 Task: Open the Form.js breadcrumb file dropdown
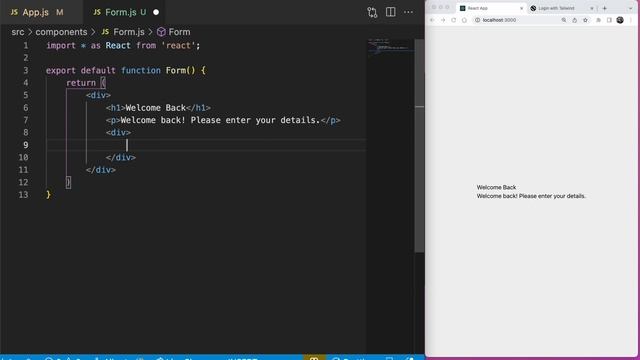(x=123, y=32)
